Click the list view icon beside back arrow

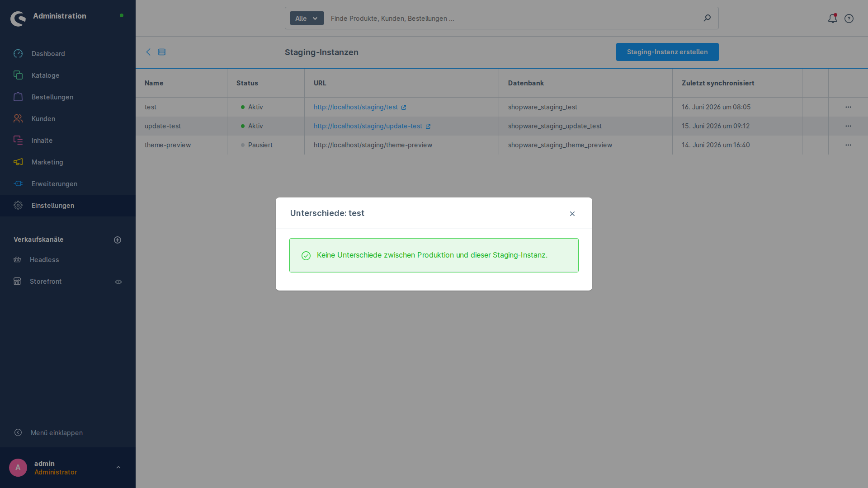pos(162,52)
